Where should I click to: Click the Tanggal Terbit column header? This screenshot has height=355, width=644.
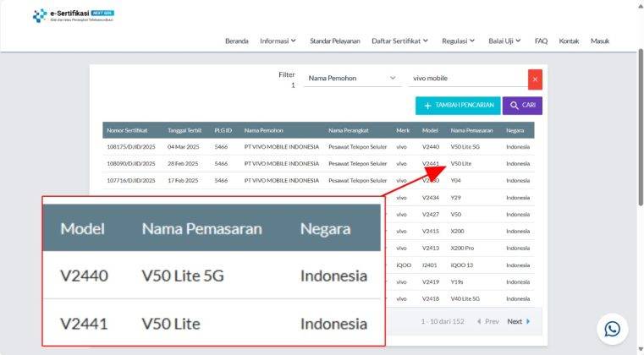pos(184,130)
